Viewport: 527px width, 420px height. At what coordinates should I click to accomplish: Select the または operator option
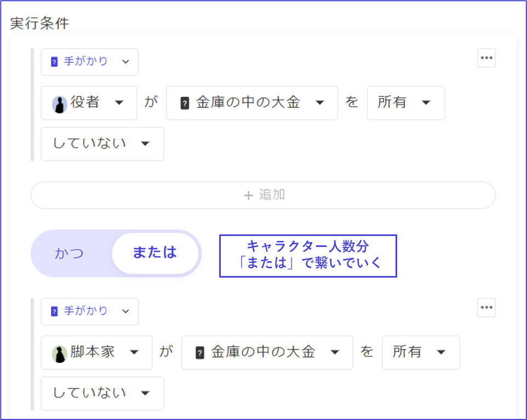(154, 253)
